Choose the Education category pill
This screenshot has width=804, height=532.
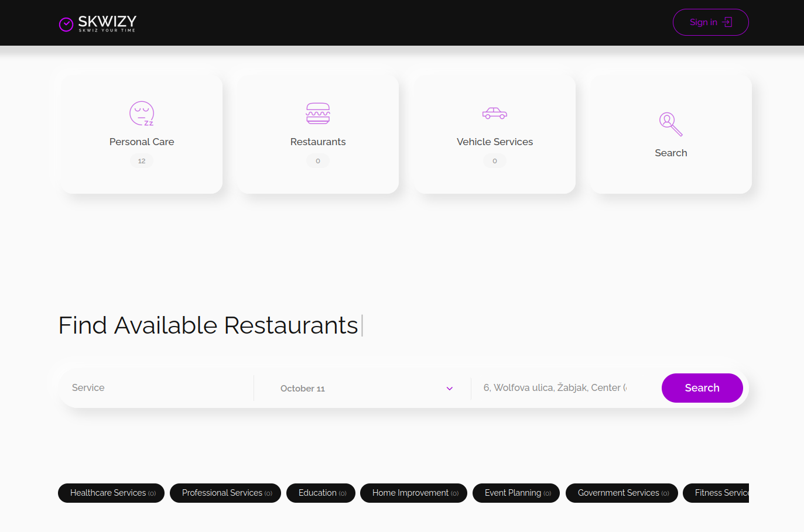coord(321,493)
